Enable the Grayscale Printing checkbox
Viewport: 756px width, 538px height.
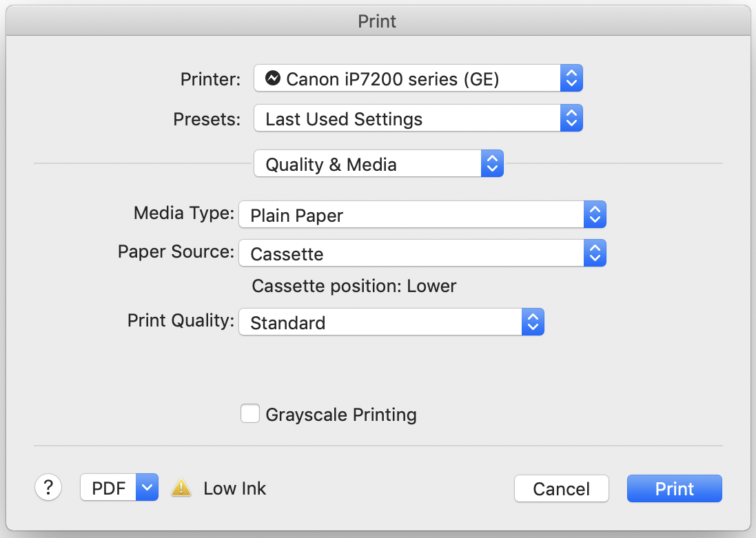(x=250, y=413)
